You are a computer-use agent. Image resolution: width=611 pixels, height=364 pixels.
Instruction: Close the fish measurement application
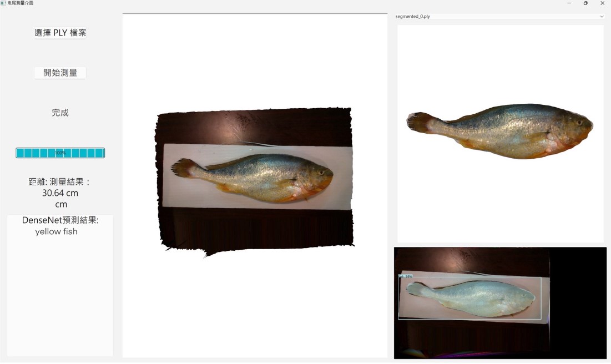coord(602,3)
